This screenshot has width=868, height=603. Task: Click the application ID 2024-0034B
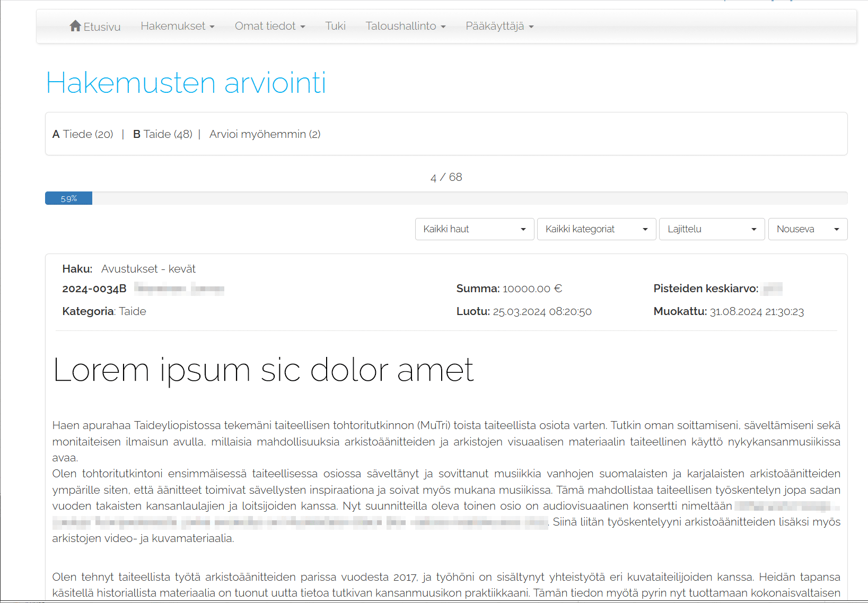click(x=94, y=289)
